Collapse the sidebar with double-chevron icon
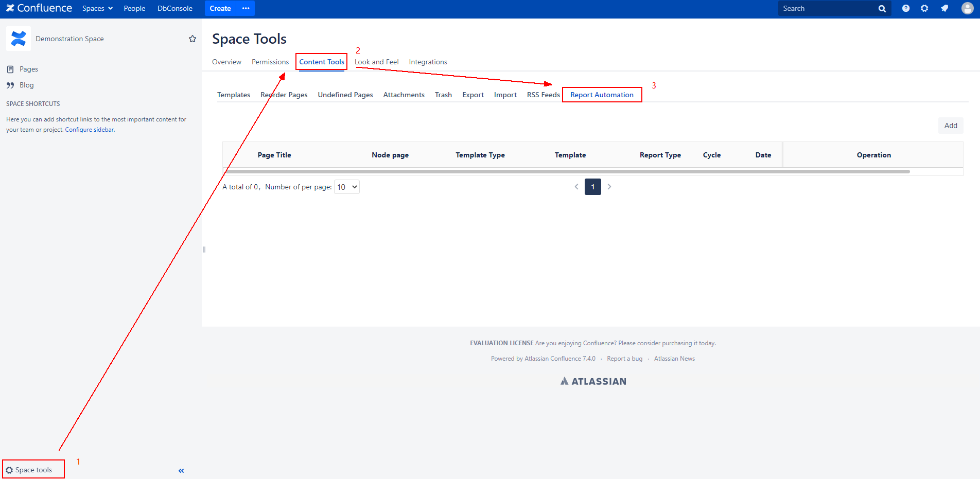Image resolution: width=980 pixels, height=479 pixels. 181,470
